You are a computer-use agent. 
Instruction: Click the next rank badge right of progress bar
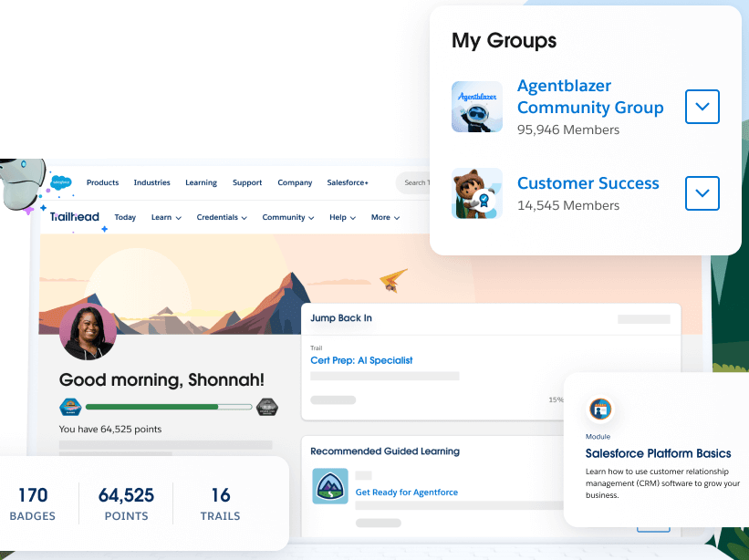[x=267, y=407]
